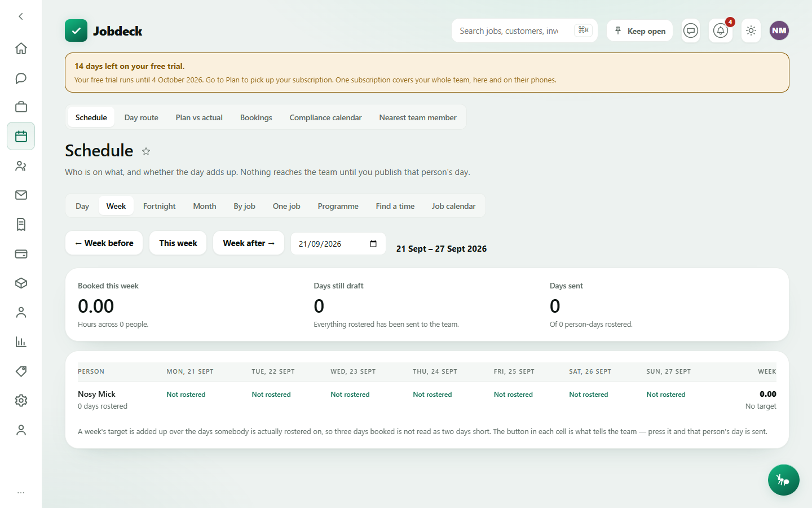Switch to the Bookings tab
Screen dimensions: 812x508
pos(256,117)
